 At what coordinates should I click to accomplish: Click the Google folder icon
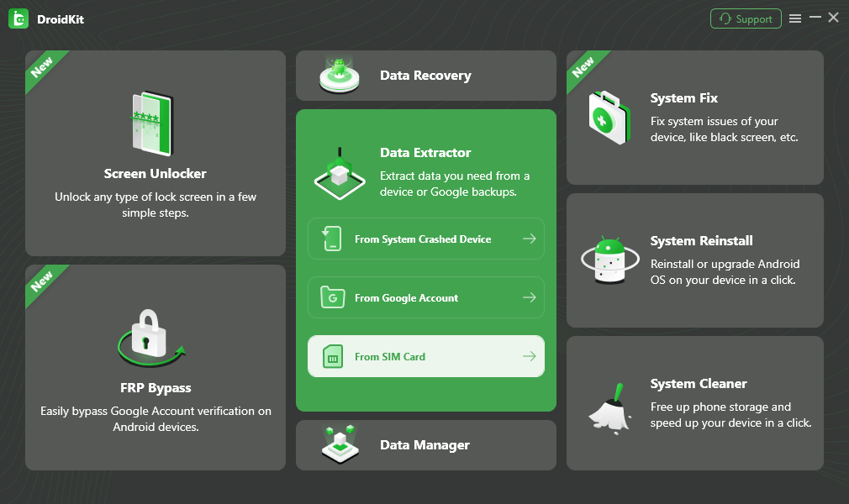(332, 297)
